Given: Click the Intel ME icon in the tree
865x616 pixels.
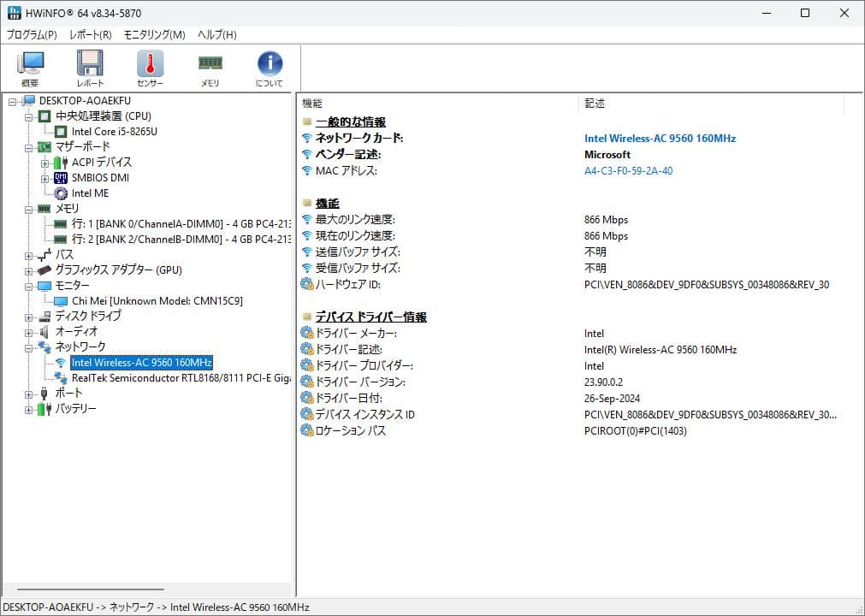Looking at the screenshot, I should [x=60, y=192].
